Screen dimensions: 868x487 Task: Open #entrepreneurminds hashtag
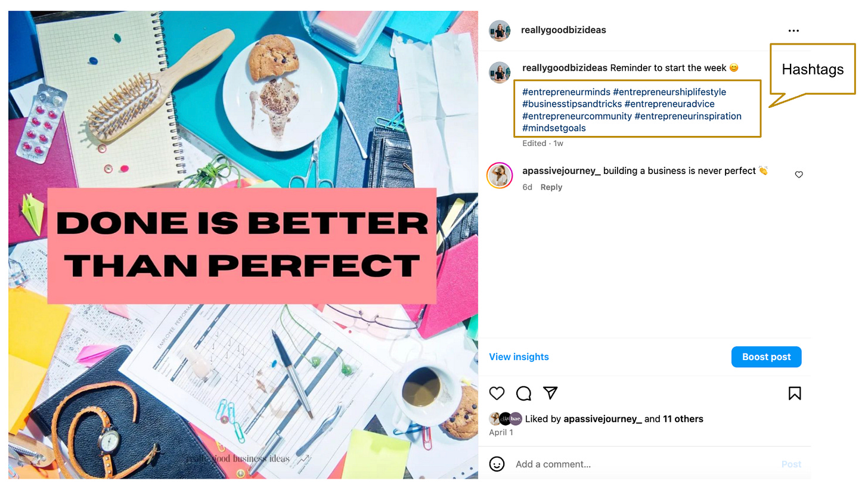click(566, 92)
